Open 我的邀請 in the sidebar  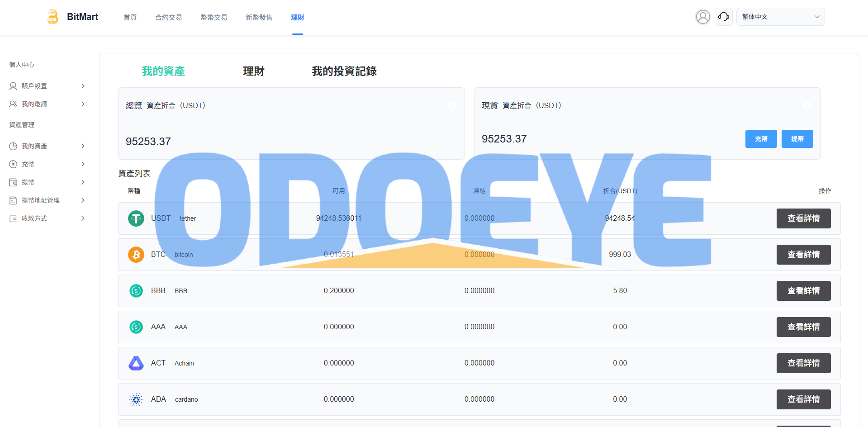[x=47, y=104]
